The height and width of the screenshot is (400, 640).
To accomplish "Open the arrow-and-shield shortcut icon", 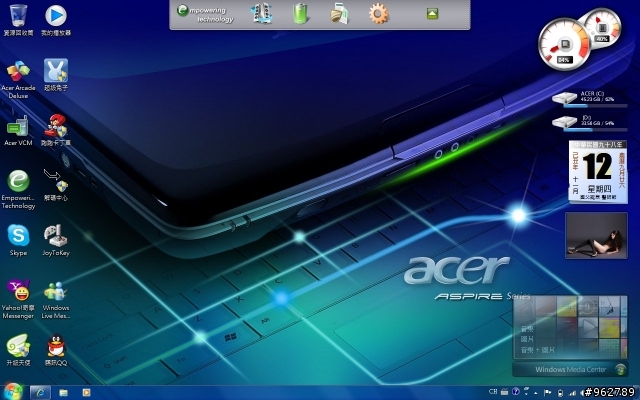I will (56, 185).
